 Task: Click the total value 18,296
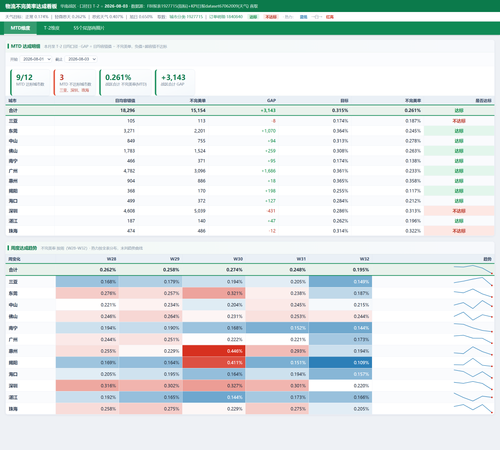(x=127, y=110)
